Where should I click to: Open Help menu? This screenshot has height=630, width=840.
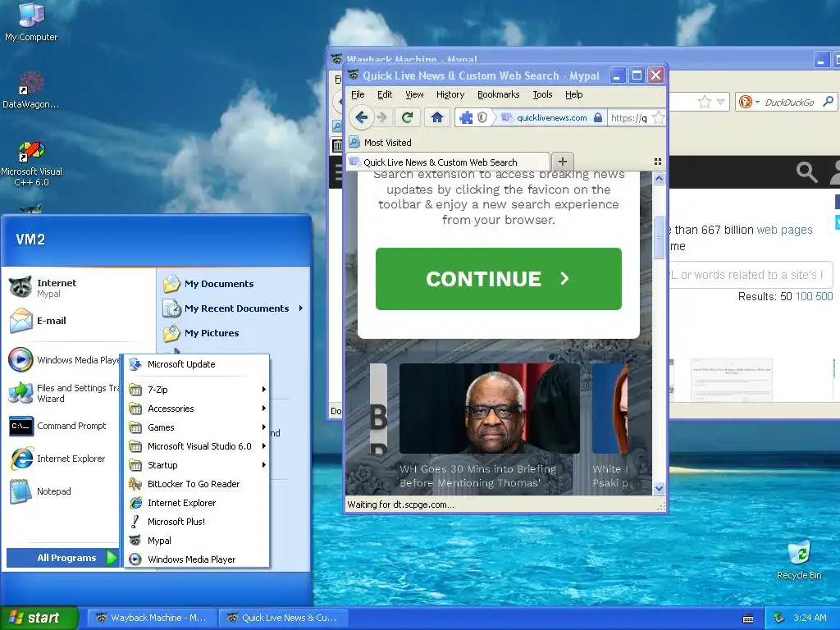(x=573, y=94)
